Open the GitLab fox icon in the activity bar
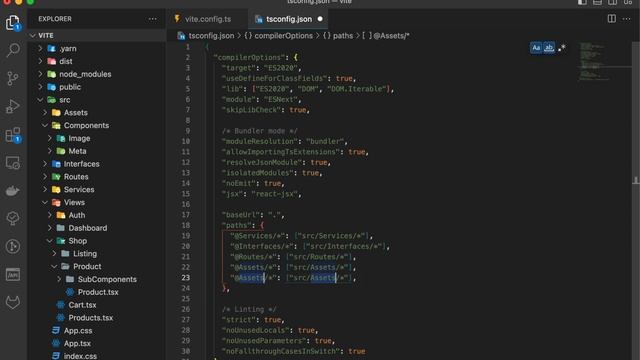This screenshot has width=640, height=360. tap(13, 302)
